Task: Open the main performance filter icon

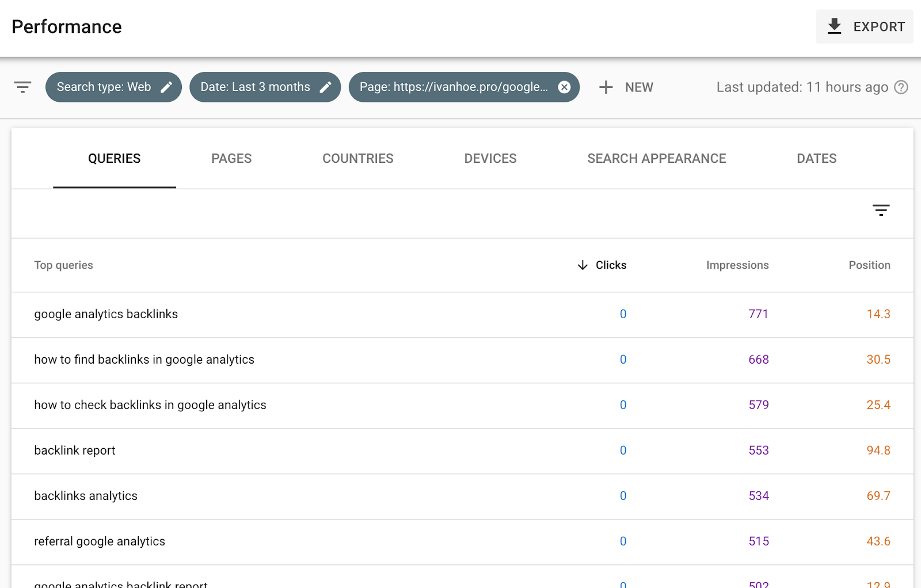Action: [22, 87]
